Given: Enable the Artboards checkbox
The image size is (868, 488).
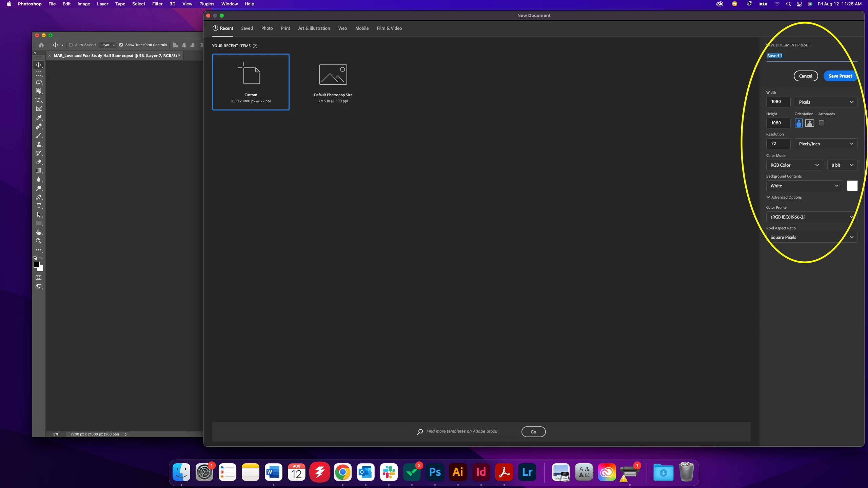Looking at the screenshot, I should pyautogui.click(x=821, y=123).
